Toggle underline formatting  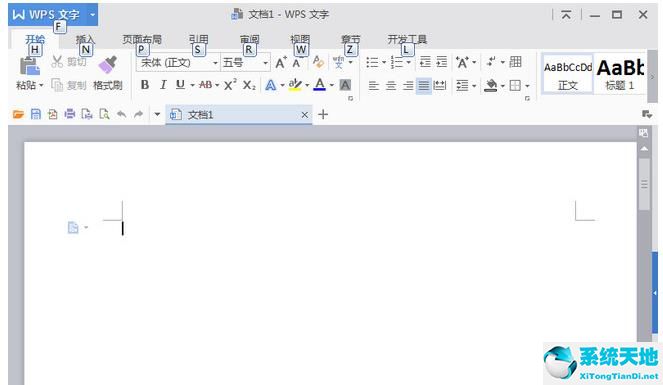click(x=181, y=85)
